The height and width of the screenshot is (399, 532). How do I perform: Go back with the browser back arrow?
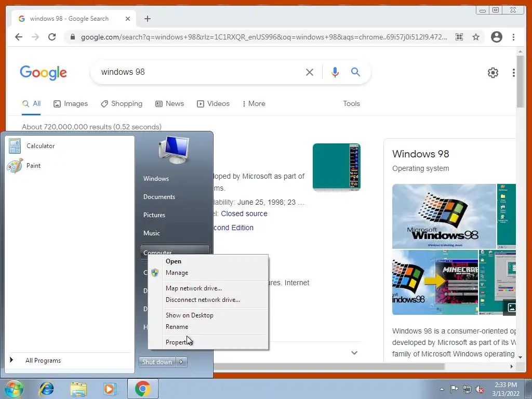19,37
